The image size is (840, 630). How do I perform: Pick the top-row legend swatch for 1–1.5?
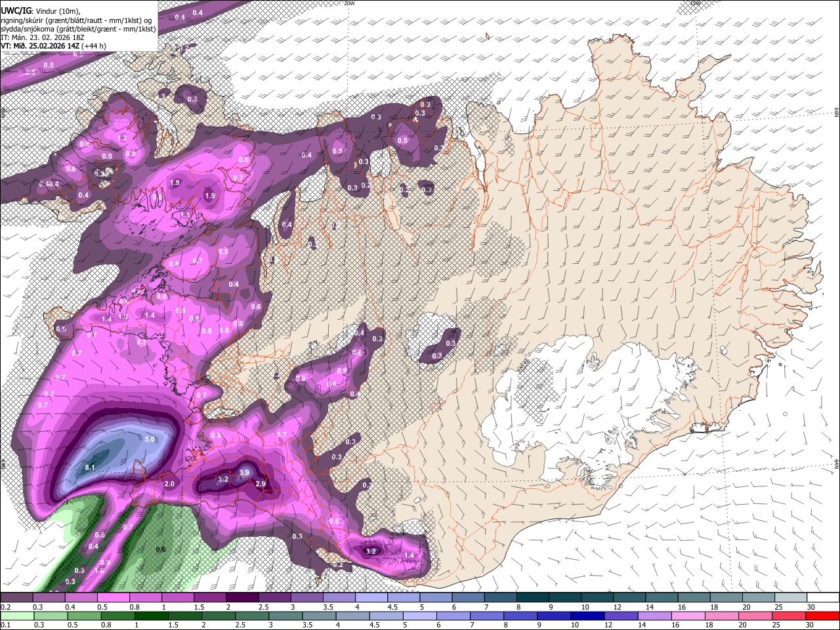(x=177, y=597)
